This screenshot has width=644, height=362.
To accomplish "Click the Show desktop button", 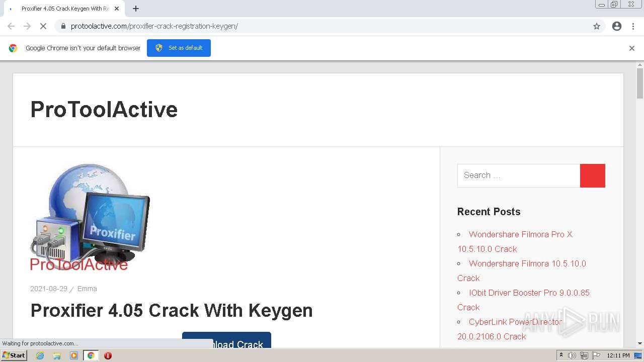I will (638, 355).
